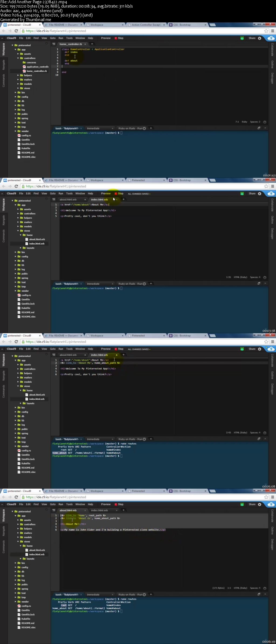Image resolution: width=276 pixels, height=644 pixels.
Task: Click browser forward arrow in the 00:05:08 frame
Action: (x=10, y=342)
